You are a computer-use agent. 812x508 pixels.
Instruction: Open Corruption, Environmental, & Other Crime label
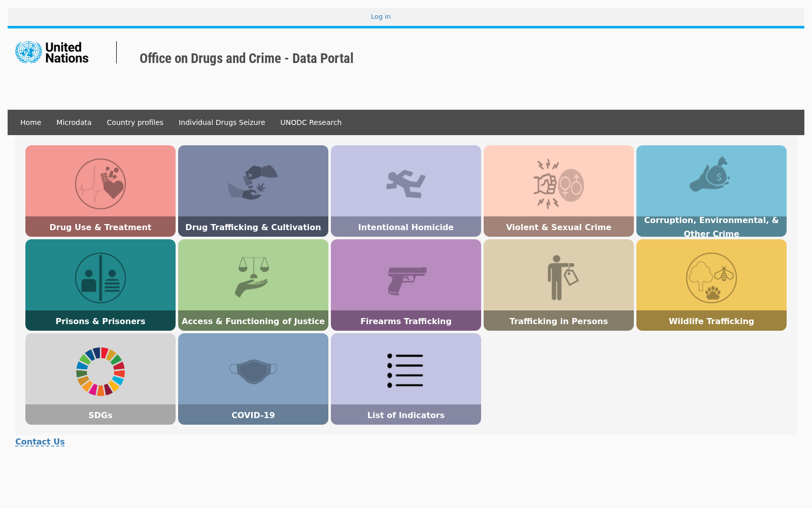coord(712,227)
